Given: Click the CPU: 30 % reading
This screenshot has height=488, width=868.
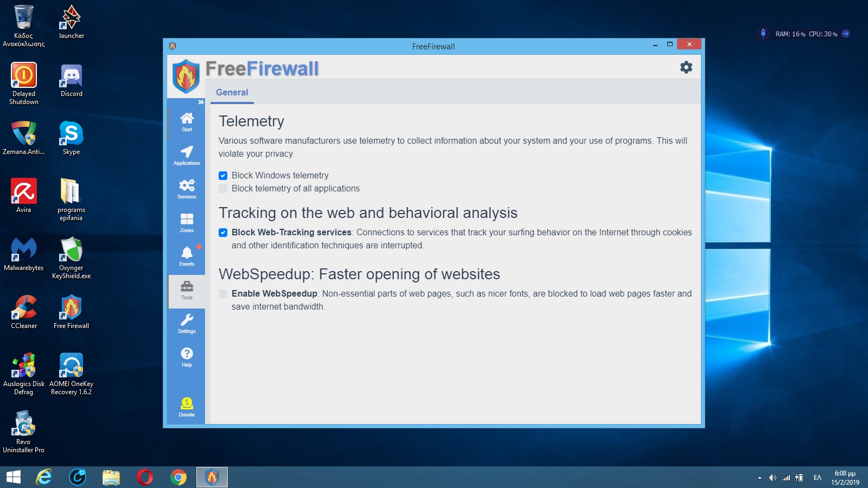Looking at the screenshot, I should pyautogui.click(x=823, y=34).
